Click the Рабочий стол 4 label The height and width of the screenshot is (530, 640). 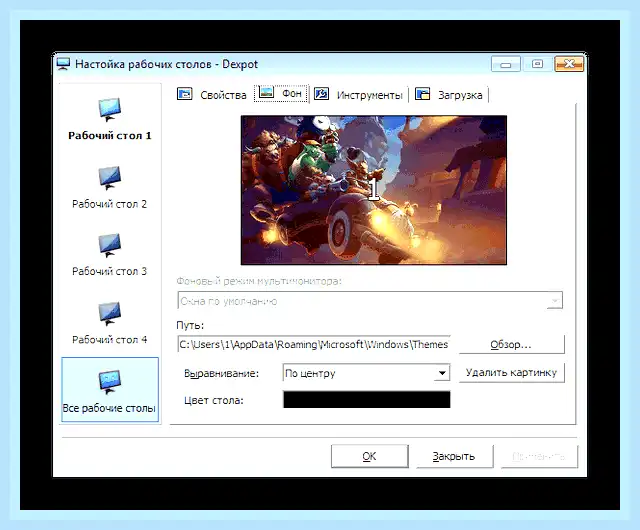(109, 339)
